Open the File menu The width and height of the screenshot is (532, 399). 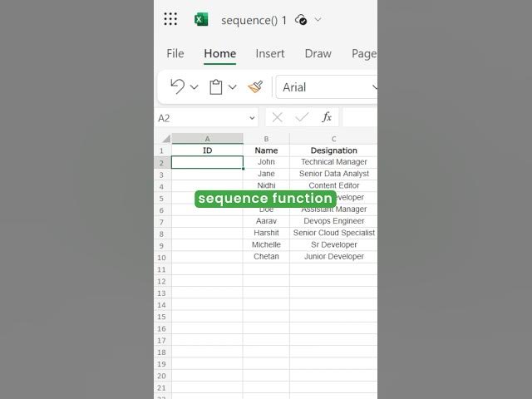coord(175,53)
